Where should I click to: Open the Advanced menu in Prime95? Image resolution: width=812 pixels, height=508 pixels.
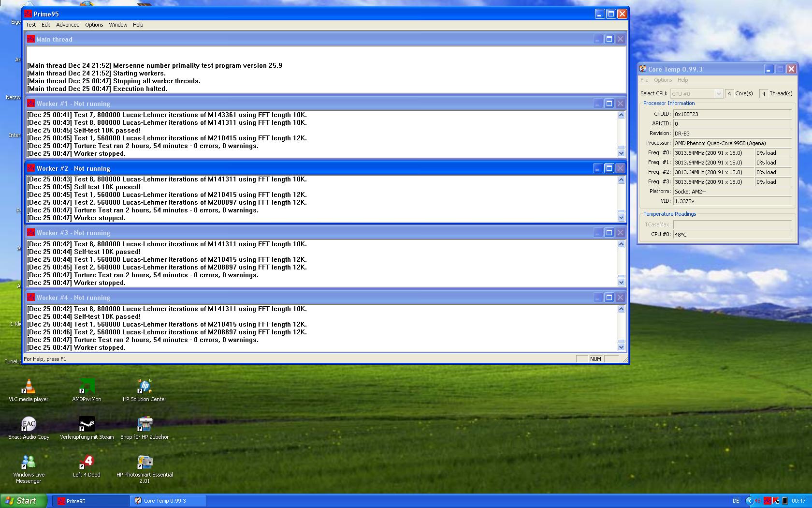click(x=68, y=25)
